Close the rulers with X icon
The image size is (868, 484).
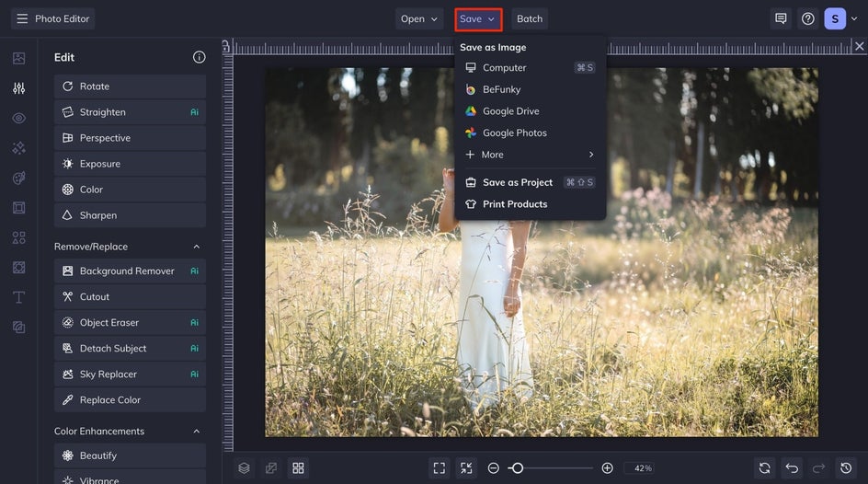click(x=859, y=47)
